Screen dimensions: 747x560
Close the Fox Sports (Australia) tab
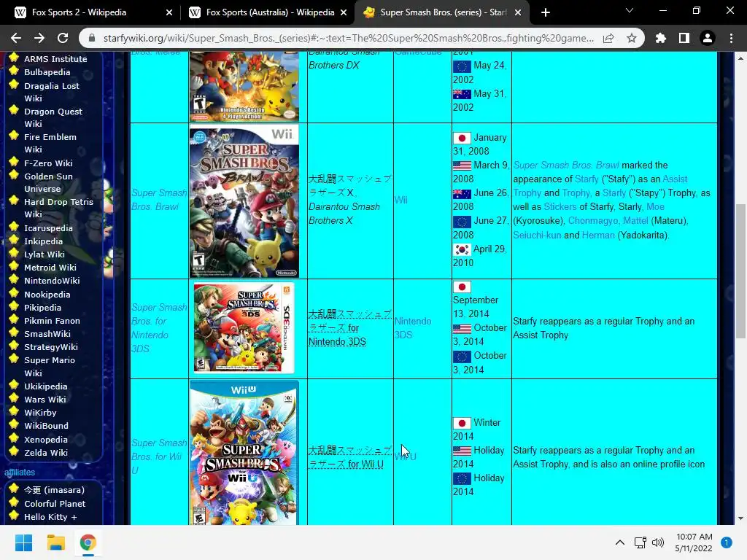pyautogui.click(x=344, y=12)
